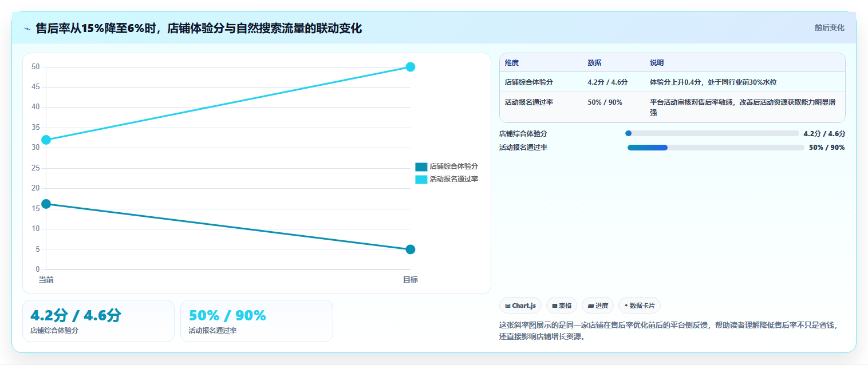Click the Chart.js chip
Screen dimensions: 868x365
coord(520,306)
